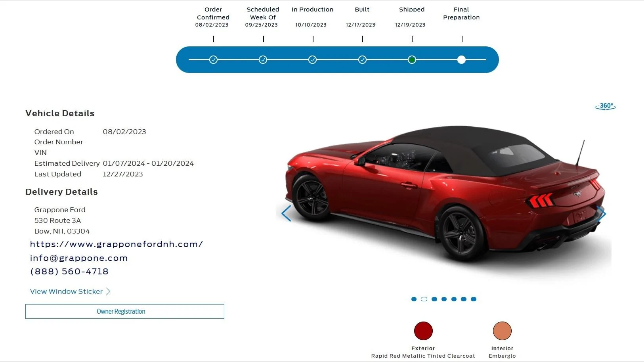Click the Estimated Delivery date range text
This screenshot has height=362, width=644.
pos(148,163)
